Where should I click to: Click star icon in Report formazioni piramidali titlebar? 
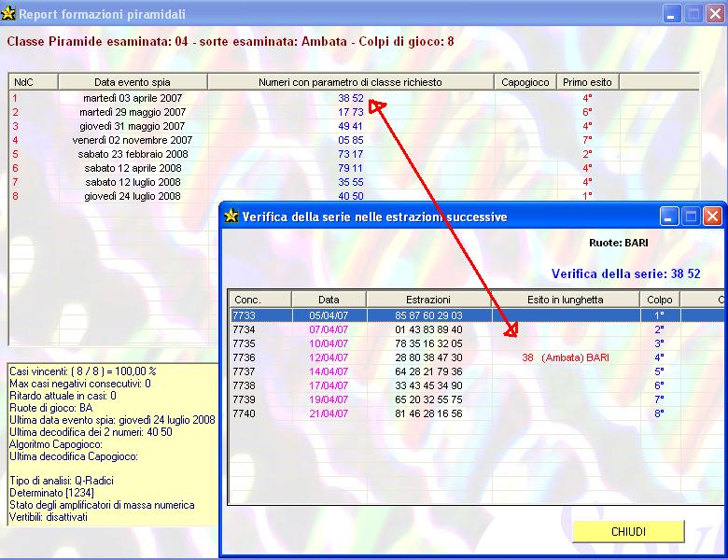coord(7,13)
